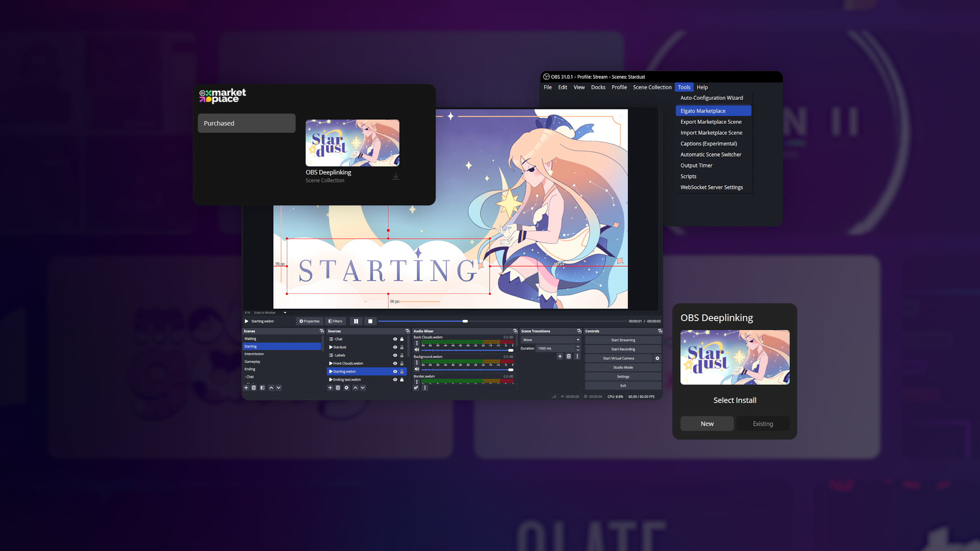This screenshot has width=980, height=551.
Task: Hide the Front Clouds.webm source
Action: pyautogui.click(x=395, y=363)
